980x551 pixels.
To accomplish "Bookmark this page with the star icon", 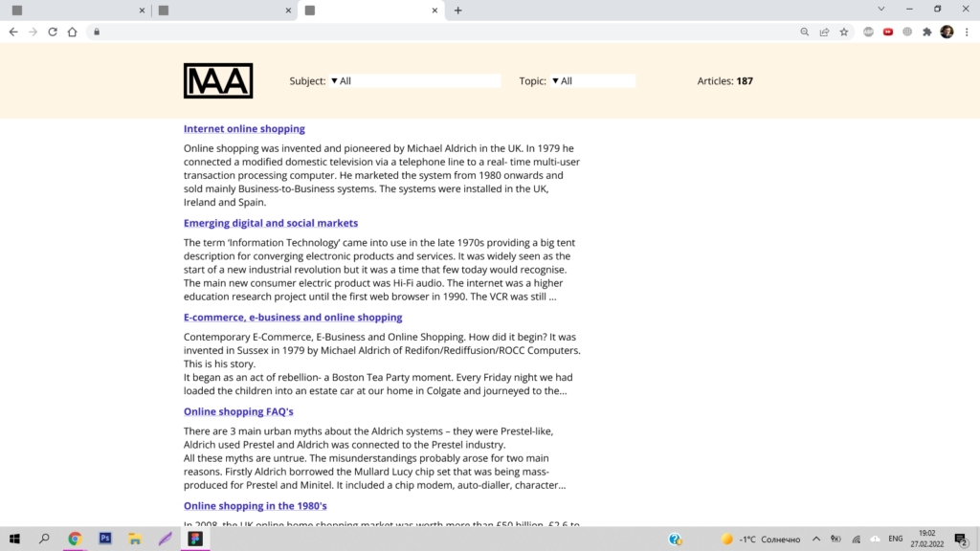I will point(844,32).
